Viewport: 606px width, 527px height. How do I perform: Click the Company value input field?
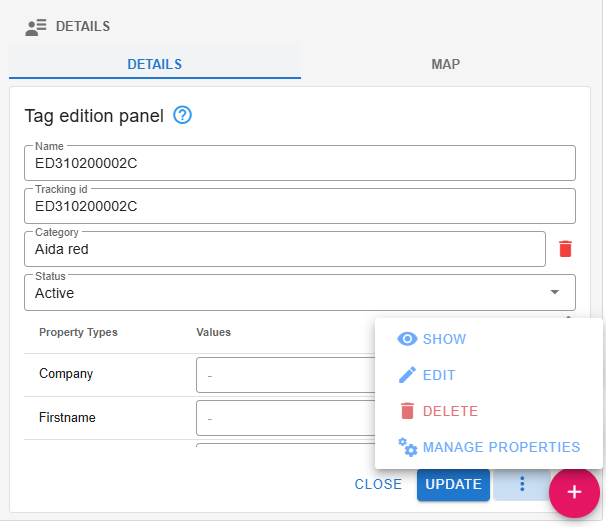285,375
